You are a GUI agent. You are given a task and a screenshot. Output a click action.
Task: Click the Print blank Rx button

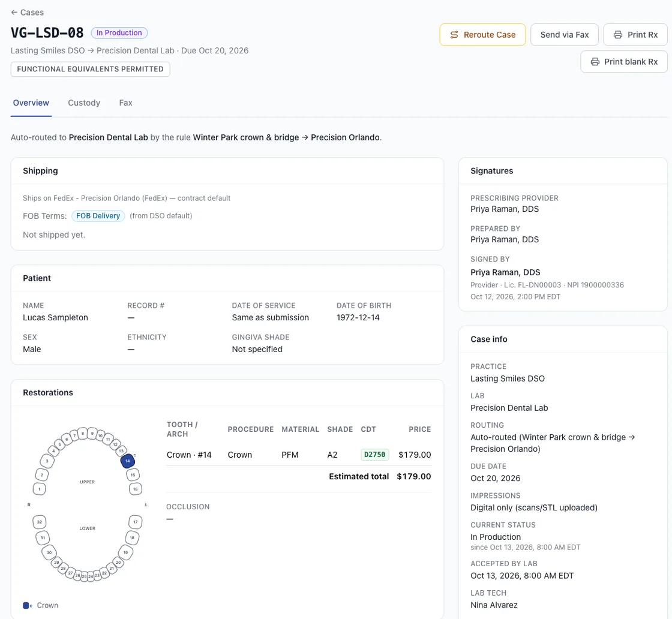pyautogui.click(x=624, y=62)
